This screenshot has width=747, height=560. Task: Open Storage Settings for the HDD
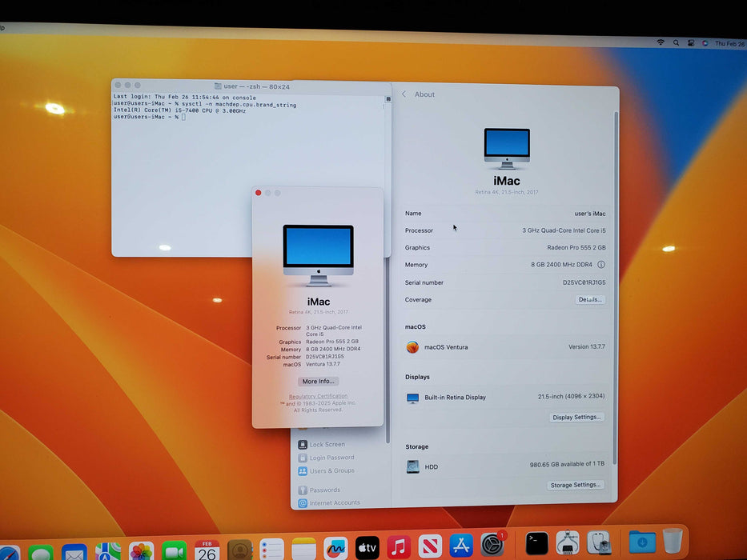pyautogui.click(x=576, y=484)
